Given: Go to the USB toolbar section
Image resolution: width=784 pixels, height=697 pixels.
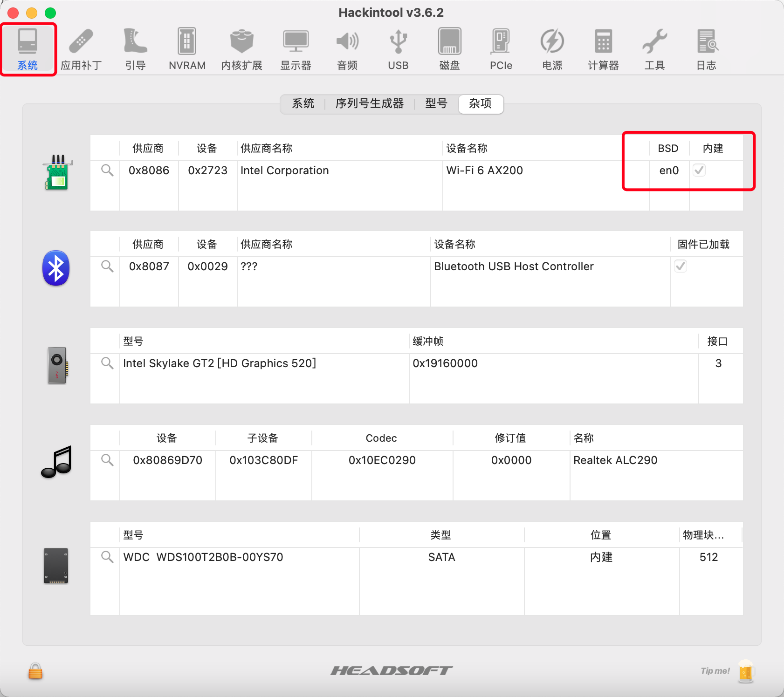Looking at the screenshot, I should (x=398, y=49).
